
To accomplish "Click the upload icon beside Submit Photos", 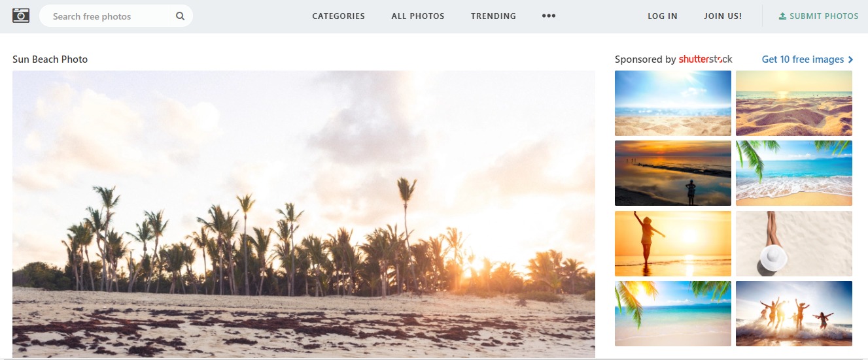I will (782, 16).
